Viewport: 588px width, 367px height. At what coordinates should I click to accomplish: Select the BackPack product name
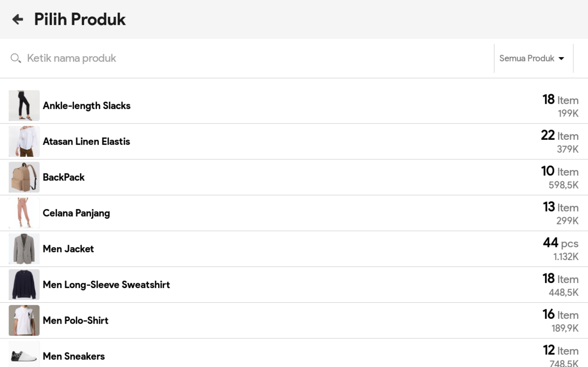[x=64, y=177]
